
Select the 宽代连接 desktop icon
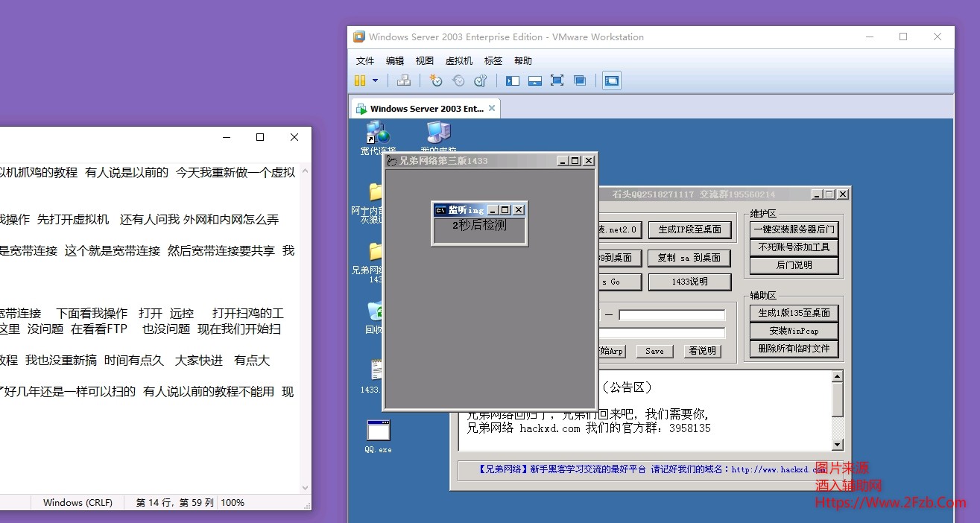click(x=378, y=139)
